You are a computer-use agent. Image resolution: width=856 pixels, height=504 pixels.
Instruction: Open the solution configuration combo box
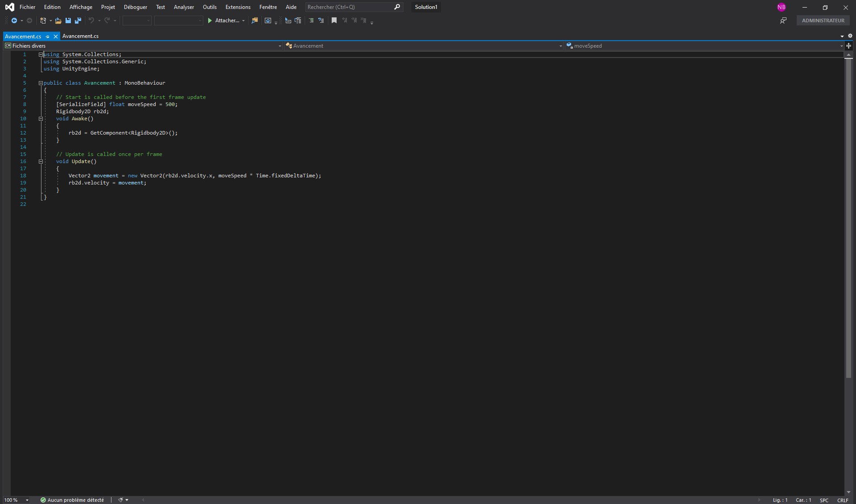(x=137, y=20)
